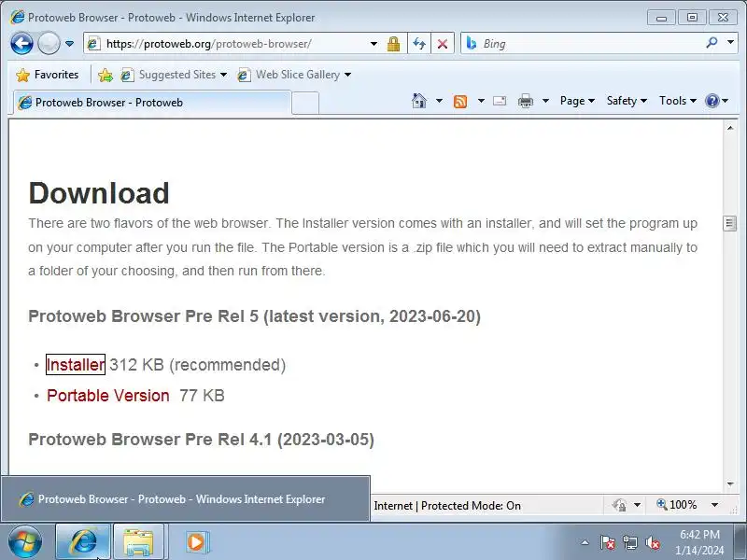This screenshot has width=747, height=560.
Task: Open the Windows Start orb
Action: coord(25,541)
